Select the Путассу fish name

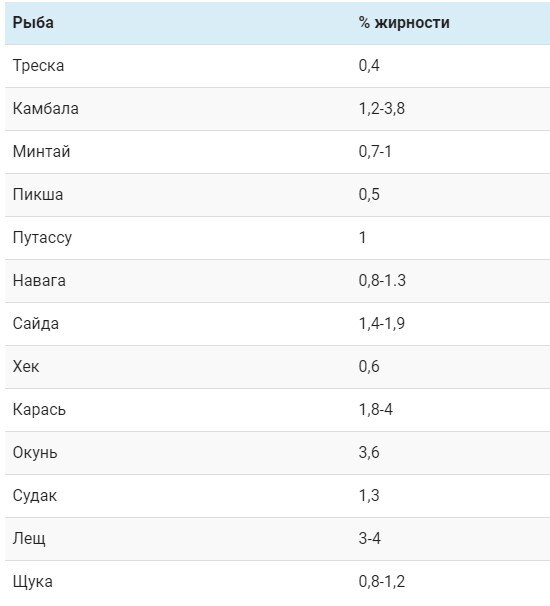pyautogui.click(x=42, y=237)
